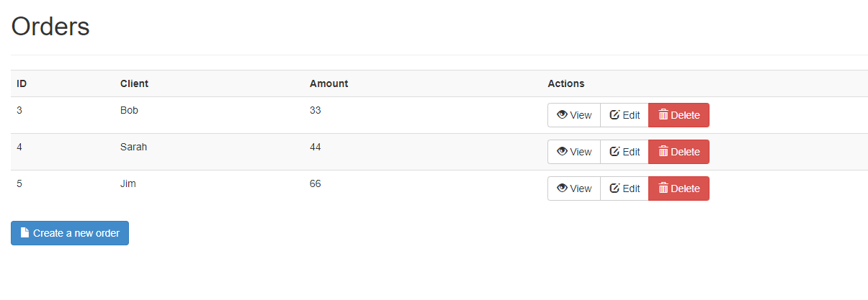The width and height of the screenshot is (868, 300).
Task: Click the trash icon in Jim's row
Action: (x=663, y=188)
